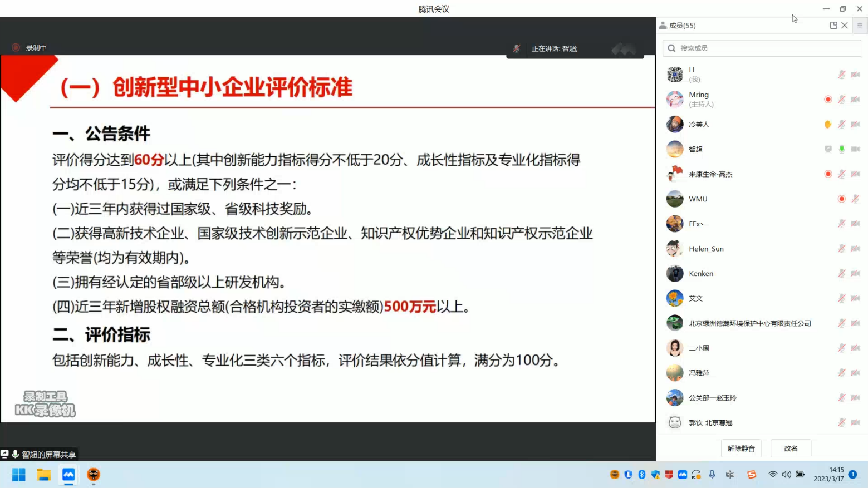Open the volume control in system tray

coord(786,475)
